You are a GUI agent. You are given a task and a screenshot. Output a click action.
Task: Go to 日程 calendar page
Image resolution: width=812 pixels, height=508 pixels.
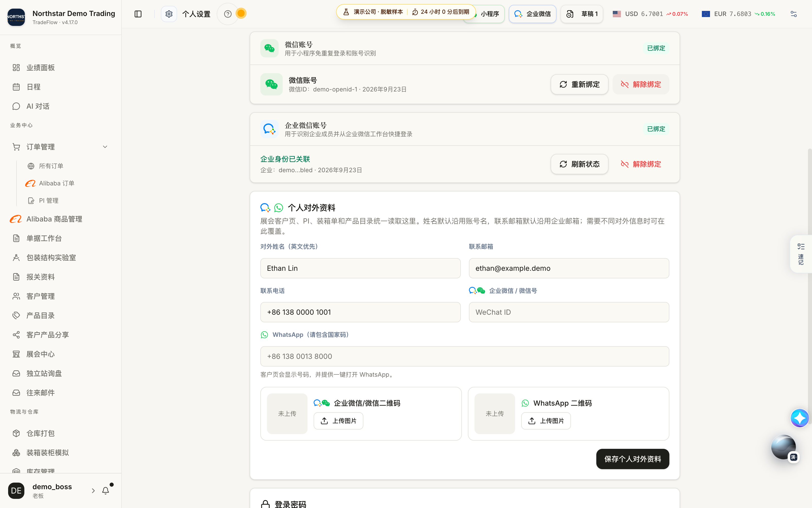pyautogui.click(x=61, y=87)
